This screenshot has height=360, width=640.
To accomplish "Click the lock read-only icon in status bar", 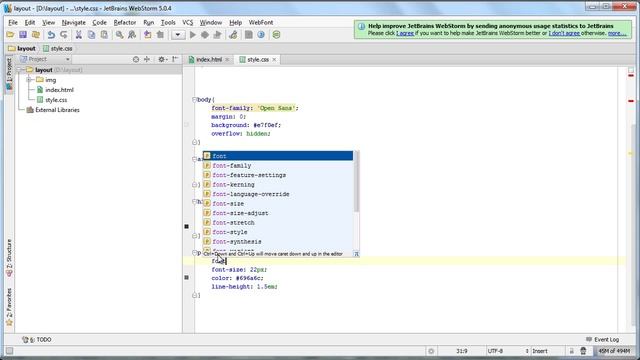I will tap(571, 351).
